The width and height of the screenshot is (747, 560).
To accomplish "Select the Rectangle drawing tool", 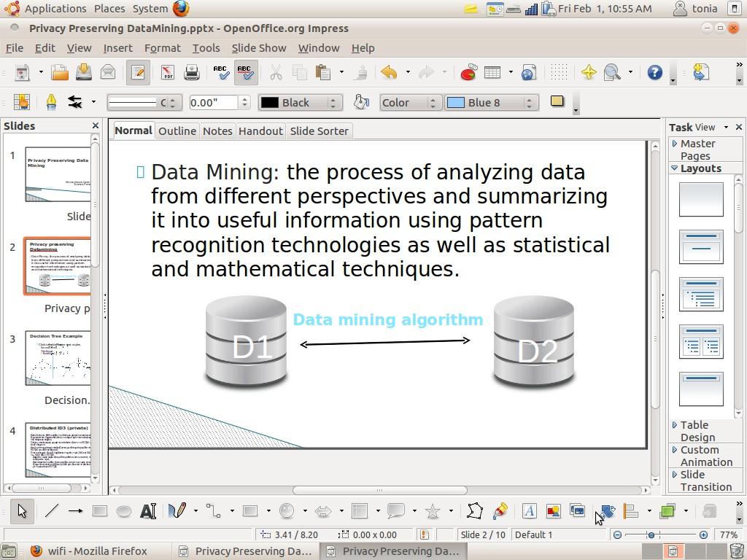I will tap(99, 511).
